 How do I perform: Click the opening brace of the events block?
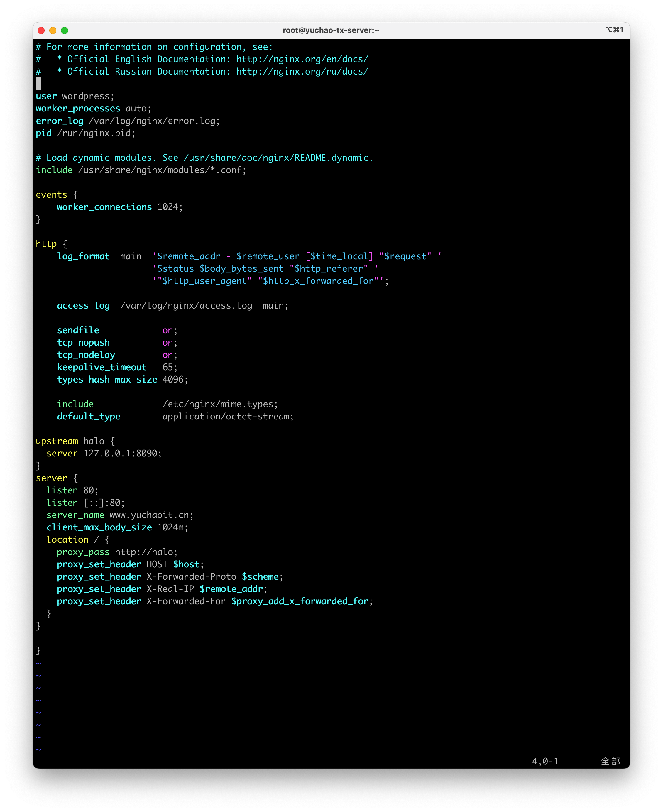click(76, 195)
